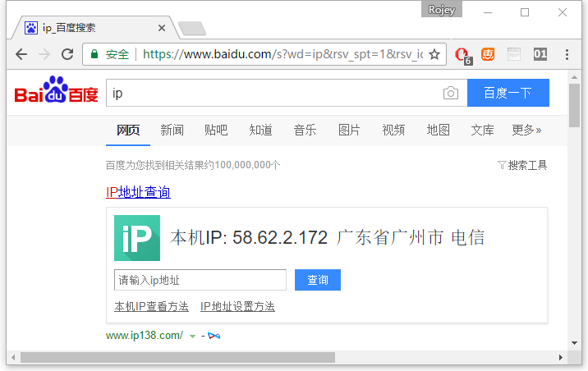Click the horizontal scrollbar right arrow

[561, 358]
